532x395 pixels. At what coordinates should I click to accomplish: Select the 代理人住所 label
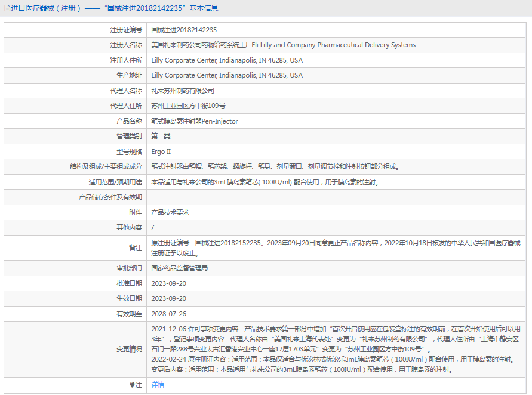(x=126, y=106)
